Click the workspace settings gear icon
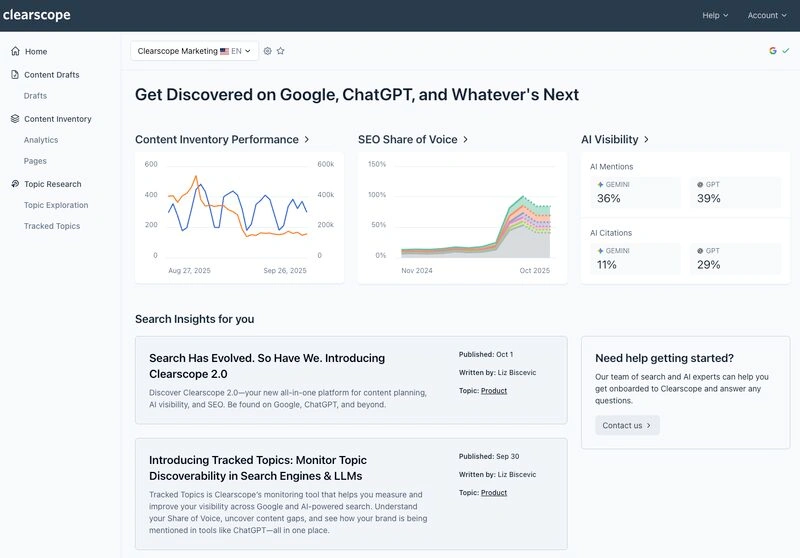The image size is (800, 558). [x=267, y=51]
